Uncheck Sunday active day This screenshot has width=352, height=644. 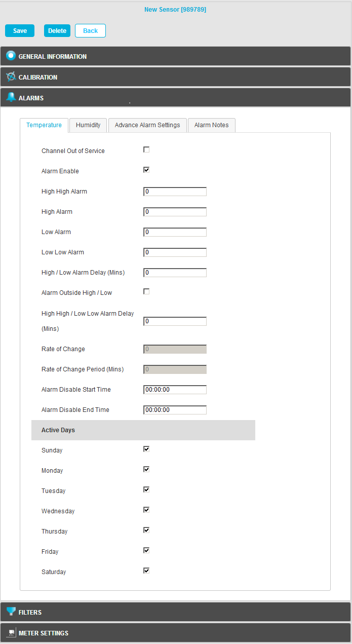pyautogui.click(x=146, y=449)
